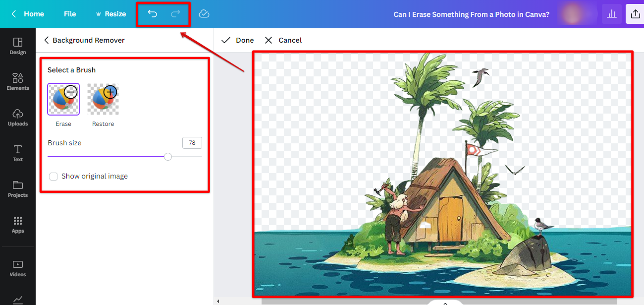Open the Apps panel
Image resolution: width=644 pixels, height=305 pixels.
click(17, 224)
